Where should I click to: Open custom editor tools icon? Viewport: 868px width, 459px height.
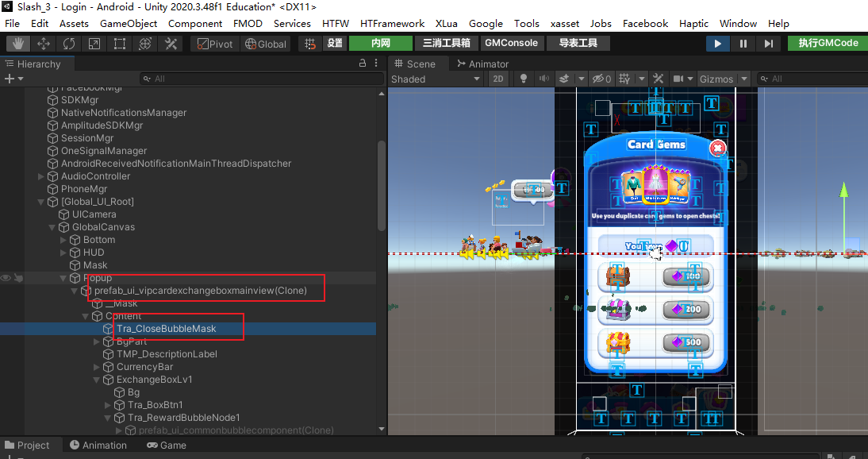coord(171,43)
